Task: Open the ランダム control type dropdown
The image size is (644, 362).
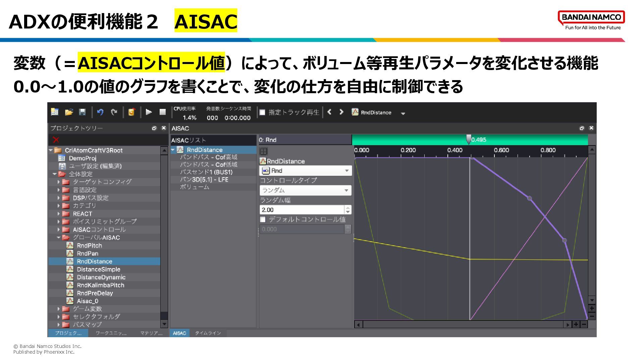Action: pyautogui.click(x=305, y=190)
